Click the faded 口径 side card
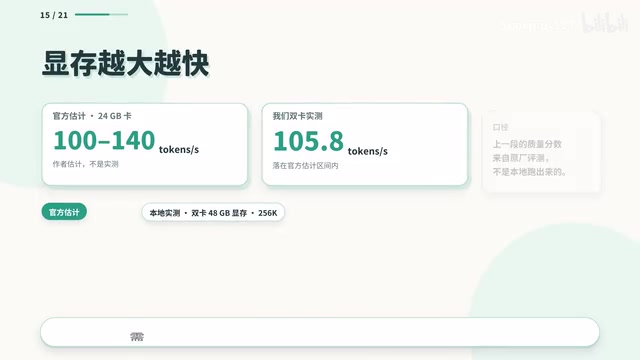The height and width of the screenshot is (360, 640). coord(542,151)
